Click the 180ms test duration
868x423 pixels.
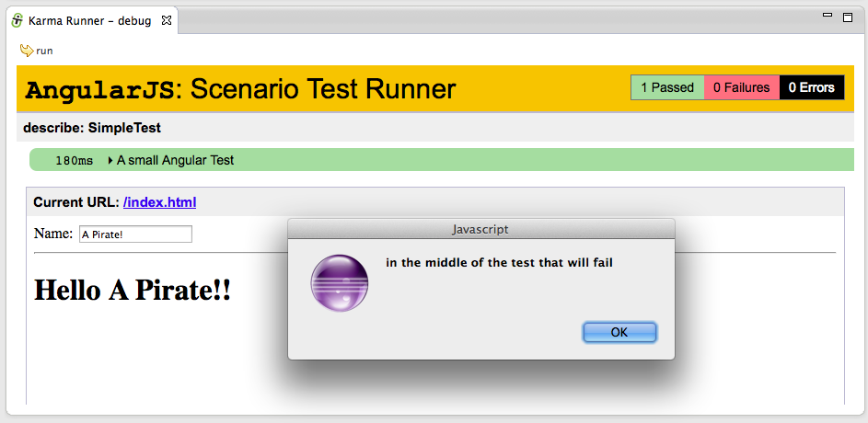coord(74,160)
